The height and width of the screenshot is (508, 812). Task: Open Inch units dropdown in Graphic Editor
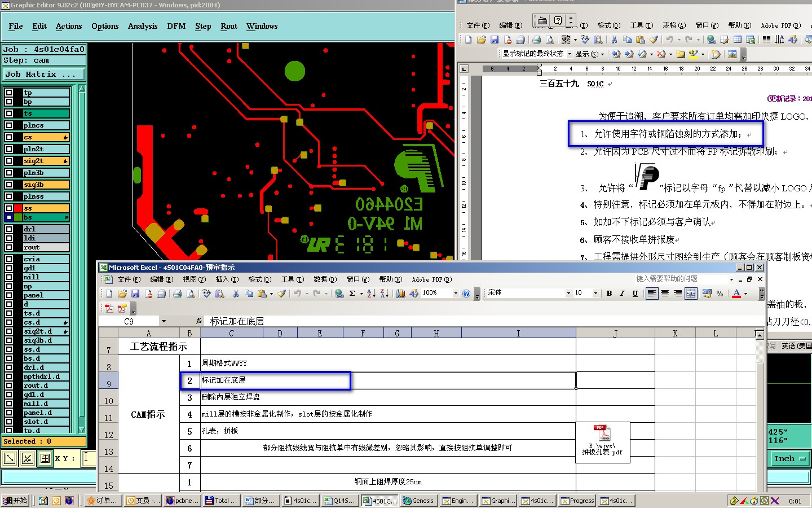pyautogui.click(x=790, y=459)
